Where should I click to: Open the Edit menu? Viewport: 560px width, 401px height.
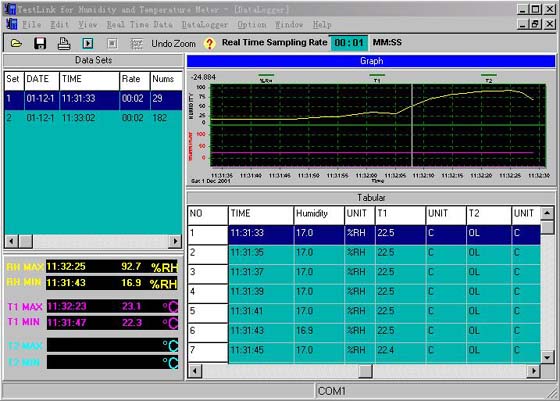click(x=59, y=25)
